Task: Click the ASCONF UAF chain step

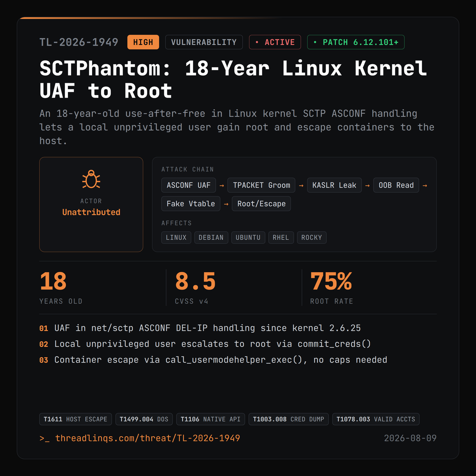Action: (189, 185)
